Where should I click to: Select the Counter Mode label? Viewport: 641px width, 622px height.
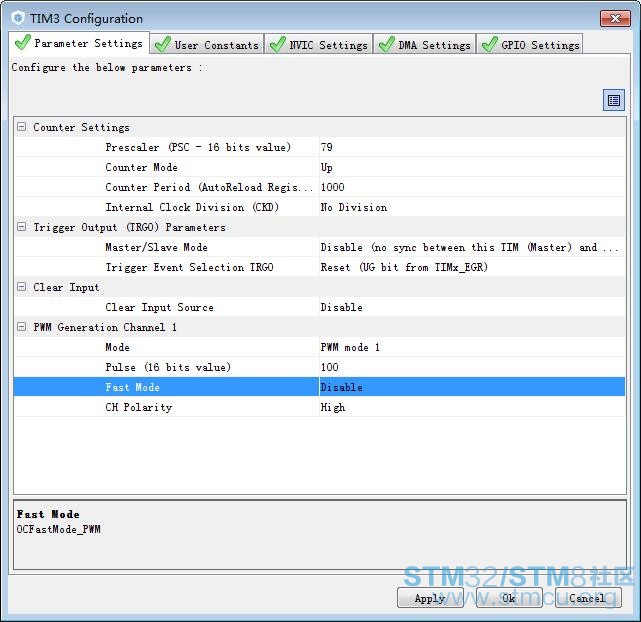(141, 167)
